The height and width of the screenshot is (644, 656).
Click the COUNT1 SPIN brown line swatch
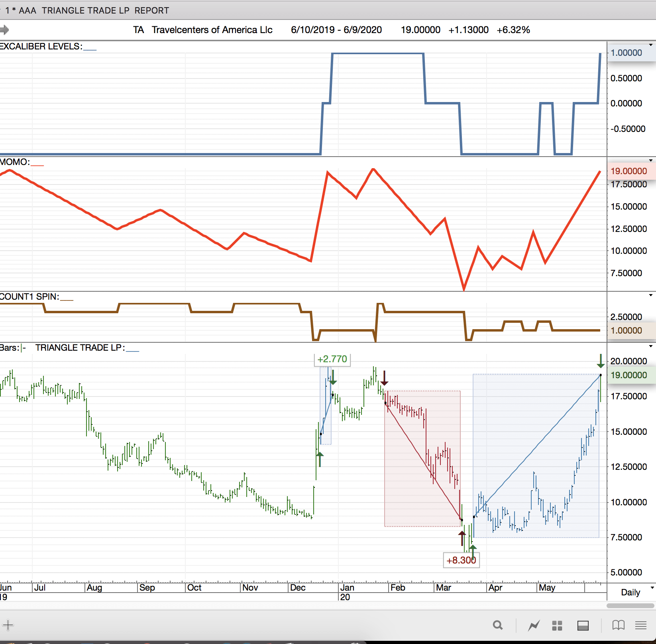point(67,300)
